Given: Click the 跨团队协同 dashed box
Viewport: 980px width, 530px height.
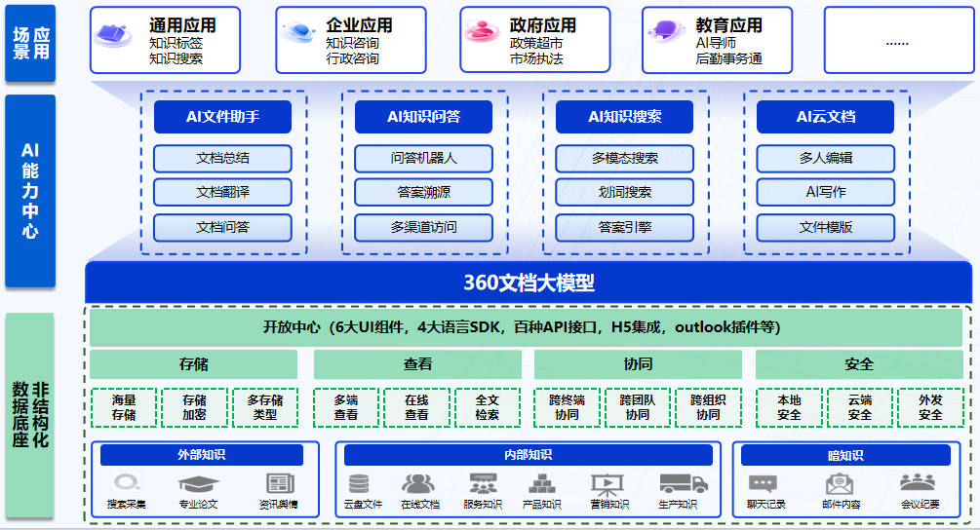Looking at the screenshot, I should pos(638,407).
